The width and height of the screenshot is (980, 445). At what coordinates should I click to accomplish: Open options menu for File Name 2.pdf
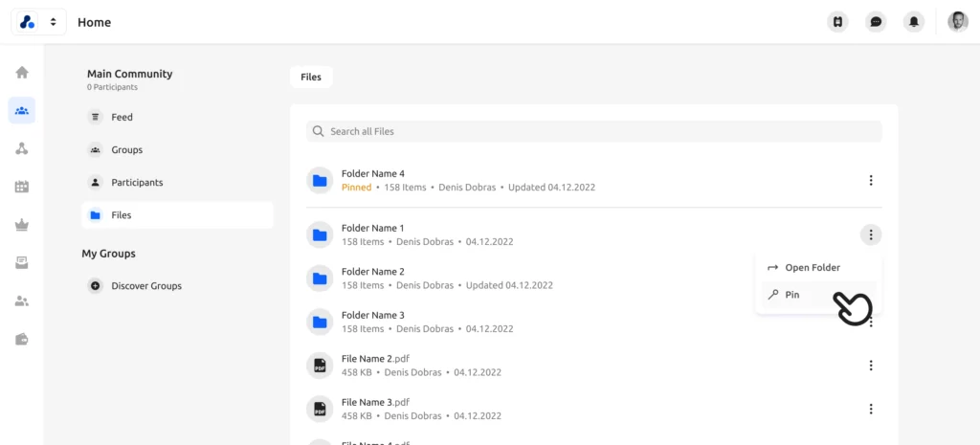[x=871, y=366]
